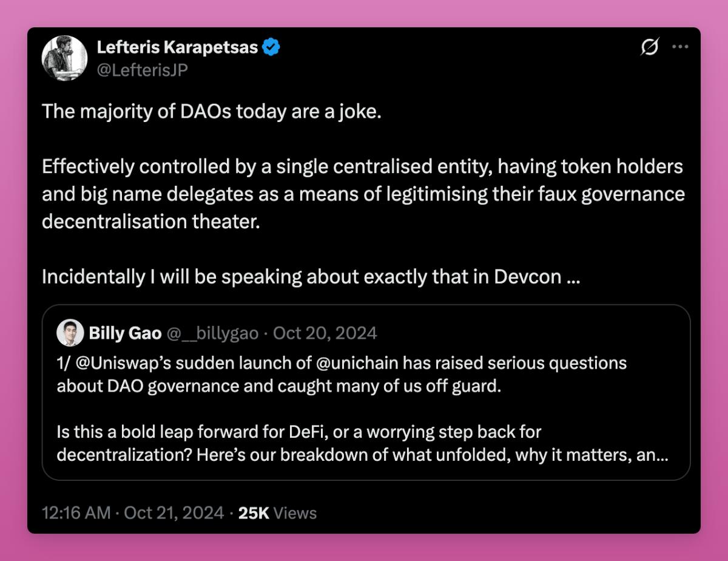Open quoted tweet at "Is this a bold leap"
The height and width of the screenshot is (561, 728).
point(298,433)
